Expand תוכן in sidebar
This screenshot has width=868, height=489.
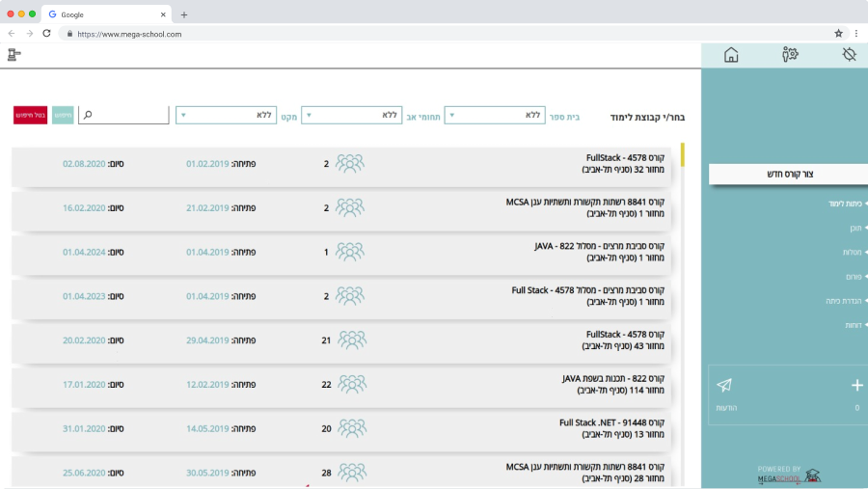(857, 229)
